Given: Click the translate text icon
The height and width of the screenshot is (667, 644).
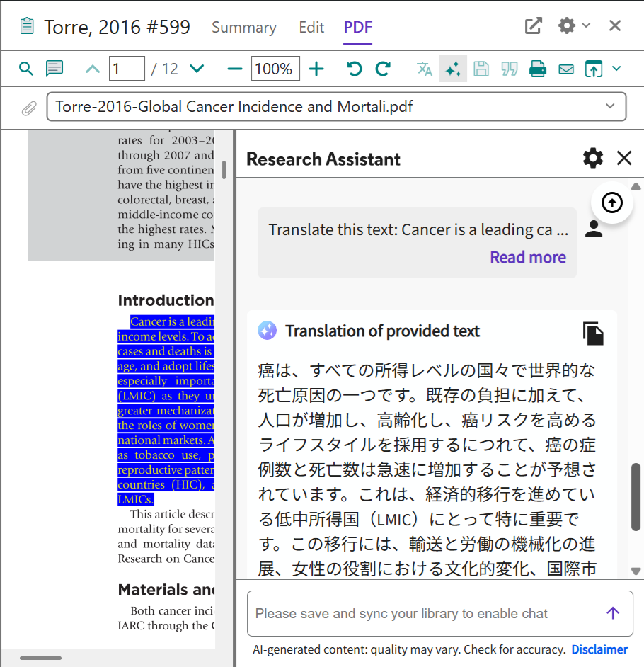Looking at the screenshot, I should coord(425,69).
